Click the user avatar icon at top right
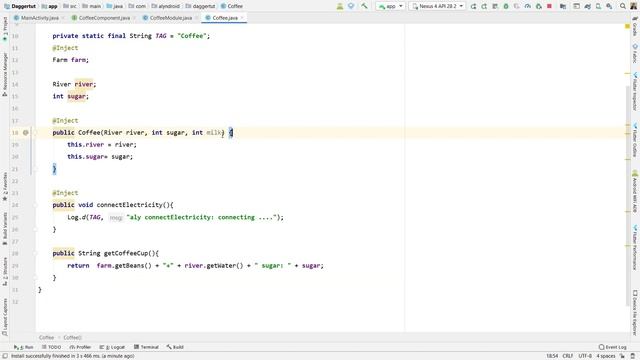 click(x=634, y=6)
